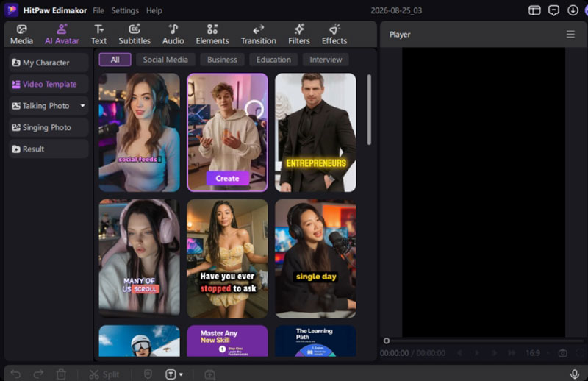Select the 'single day' podcaster template
588x381 pixels.
click(315, 259)
